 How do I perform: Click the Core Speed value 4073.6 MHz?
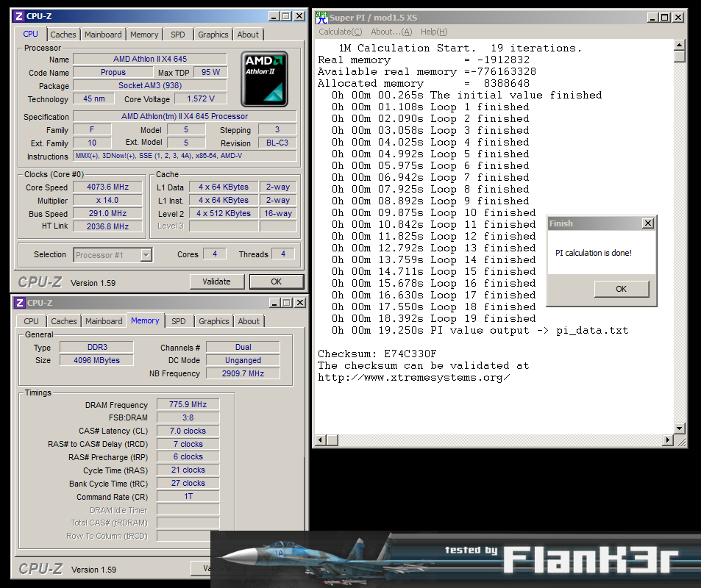click(x=107, y=187)
